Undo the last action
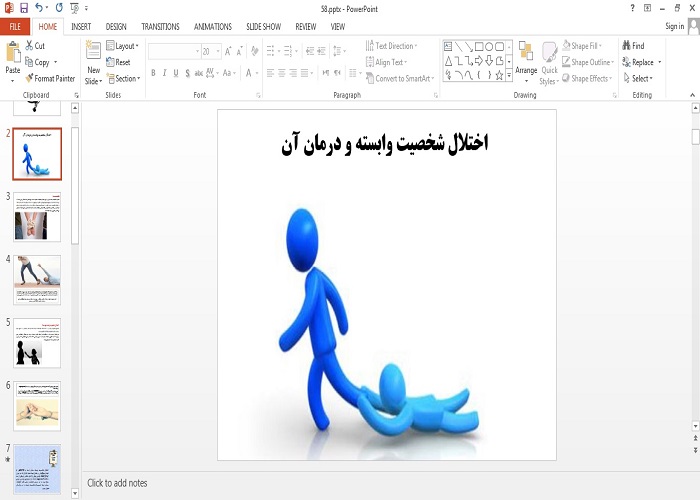The height and width of the screenshot is (500, 700). click(40, 7)
